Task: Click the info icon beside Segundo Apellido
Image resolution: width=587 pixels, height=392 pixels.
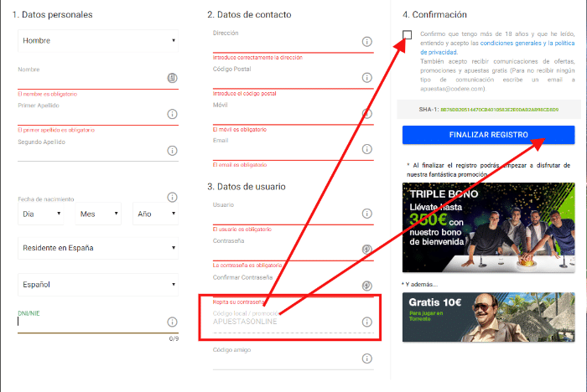Action: (172, 151)
